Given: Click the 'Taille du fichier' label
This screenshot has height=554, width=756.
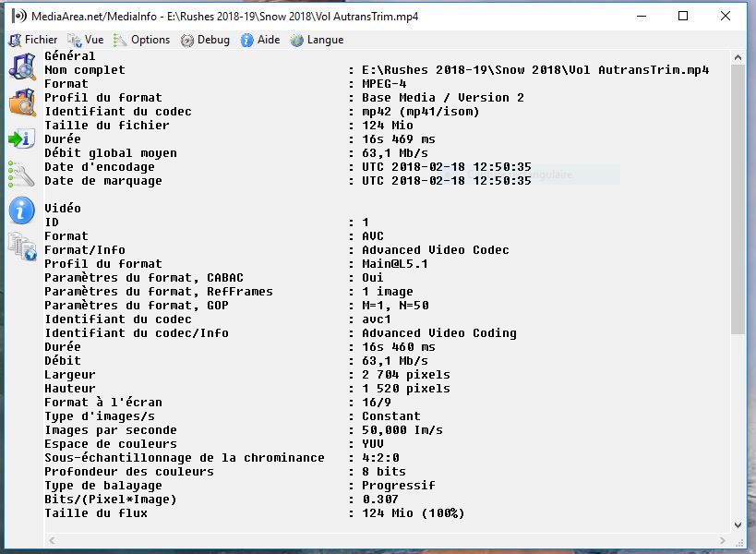Looking at the screenshot, I should [107, 126].
